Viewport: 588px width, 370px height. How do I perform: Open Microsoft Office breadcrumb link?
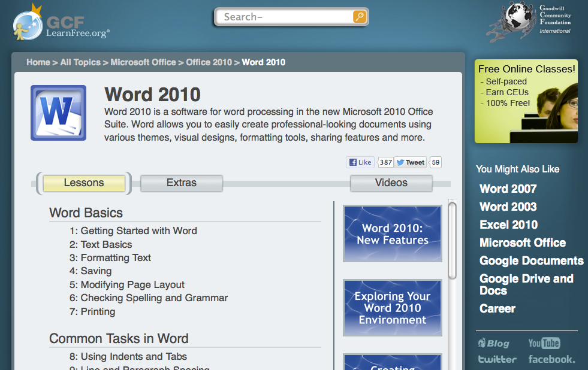pyautogui.click(x=143, y=62)
